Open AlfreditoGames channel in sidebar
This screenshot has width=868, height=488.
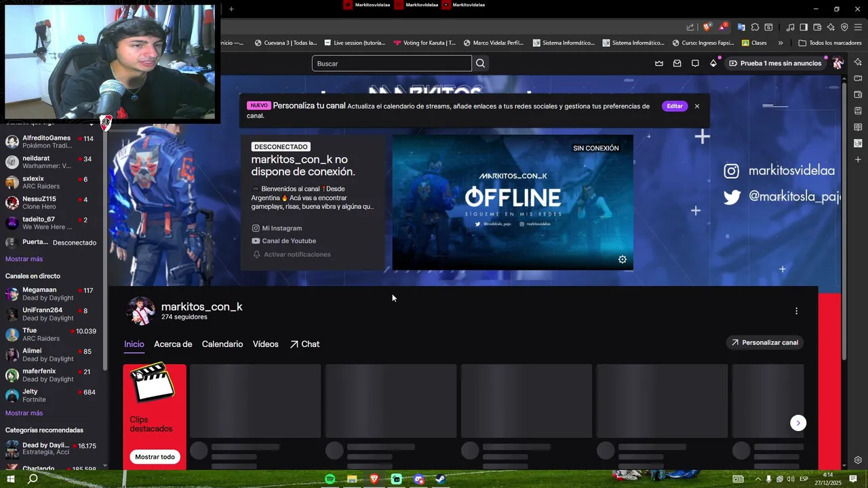pyautogui.click(x=51, y=142)
